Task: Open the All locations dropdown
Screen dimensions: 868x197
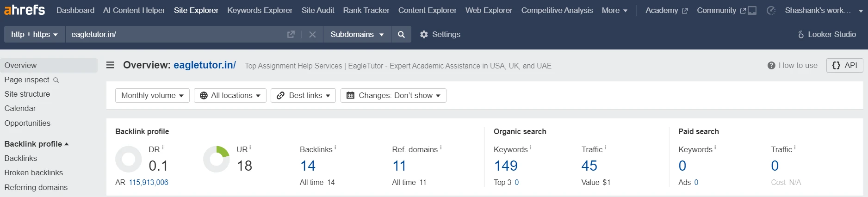Action: 230,95
